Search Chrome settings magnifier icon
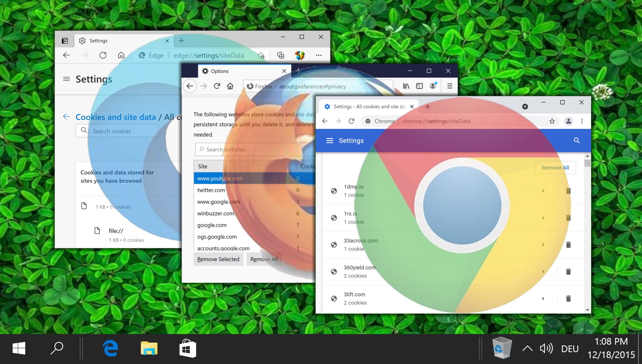The width and height of the screenshot is (642, 364). click(576, 140)
